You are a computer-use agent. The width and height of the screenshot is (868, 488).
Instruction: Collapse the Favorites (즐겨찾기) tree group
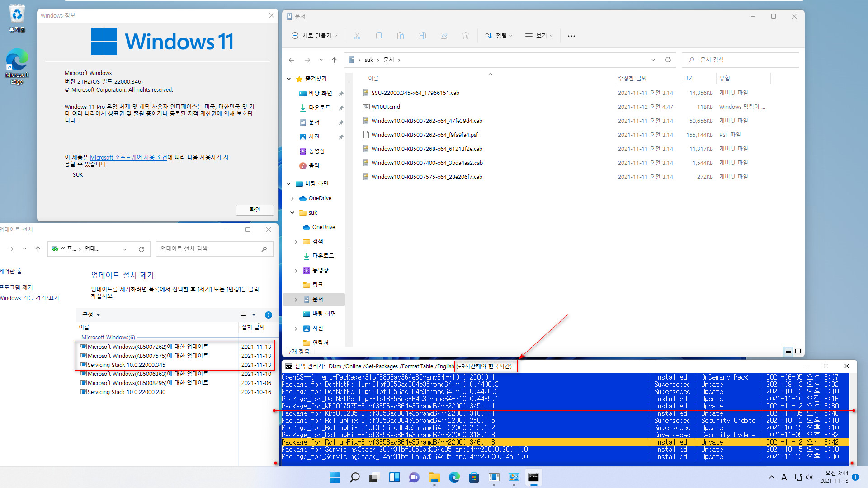[x=288, y=79]
